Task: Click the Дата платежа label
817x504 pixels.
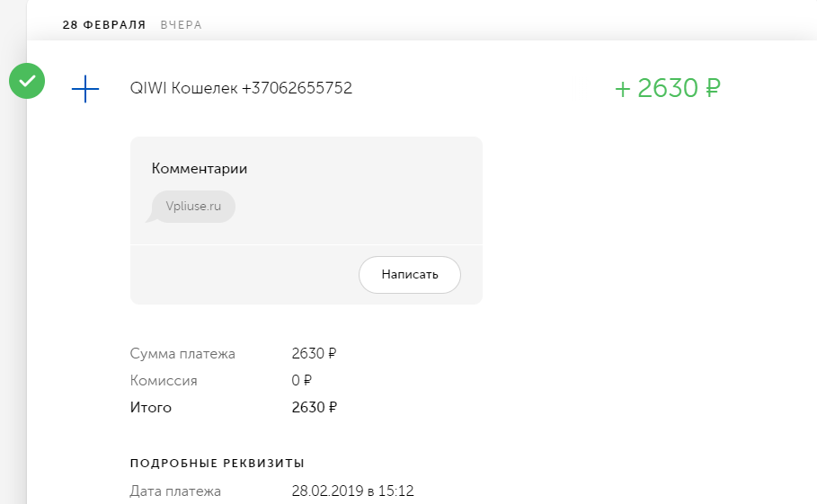Action: pyautogui.click(x=175, y=491)
